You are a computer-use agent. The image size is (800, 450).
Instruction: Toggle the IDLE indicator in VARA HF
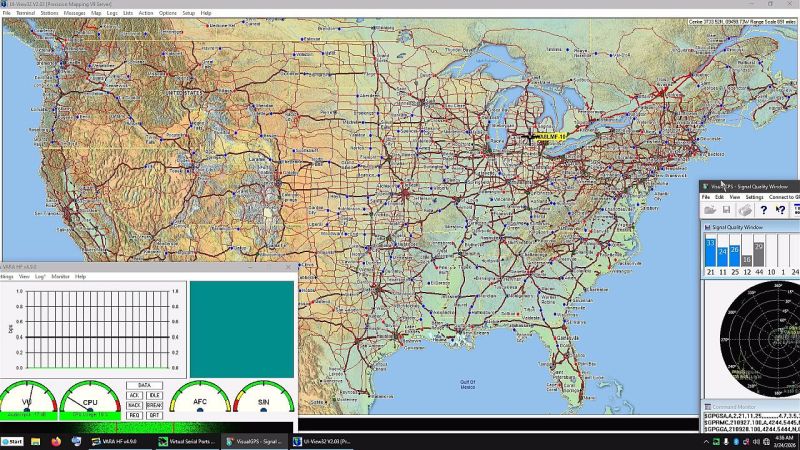tap(154, 395)
